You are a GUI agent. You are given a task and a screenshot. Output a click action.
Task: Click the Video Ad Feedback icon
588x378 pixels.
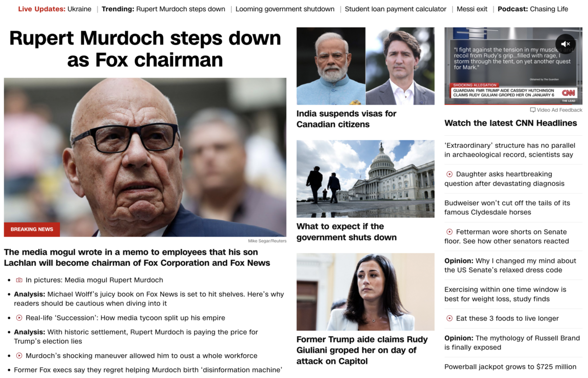[533, 110]
